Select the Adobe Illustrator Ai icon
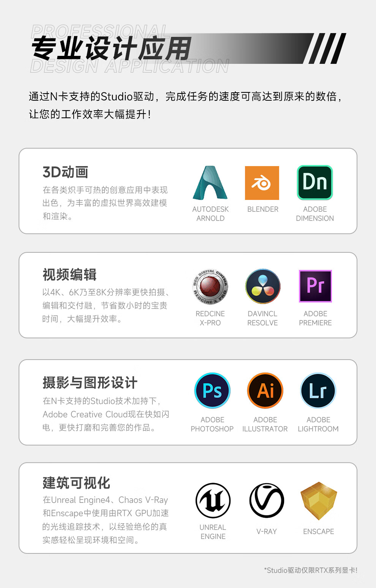 point(265,391)
